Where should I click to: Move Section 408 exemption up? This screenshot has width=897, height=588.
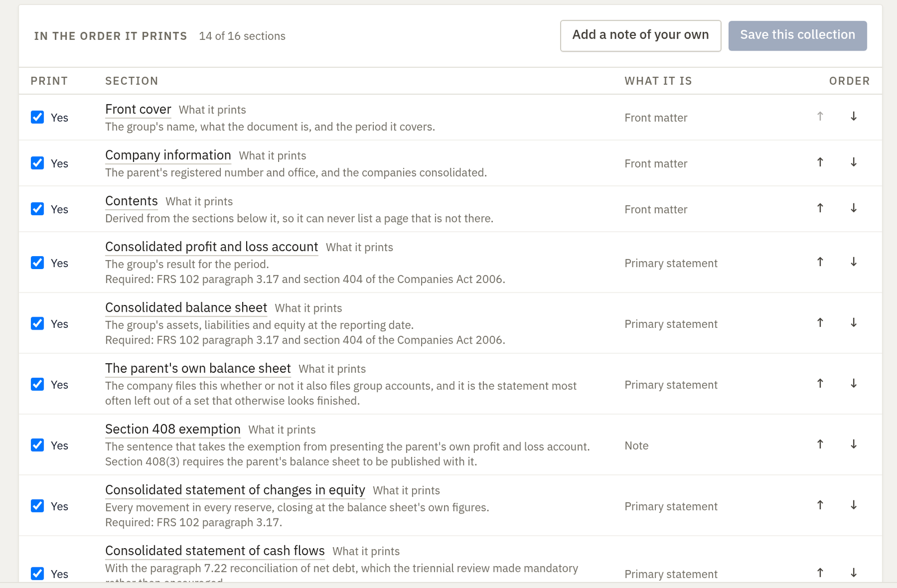820,445
